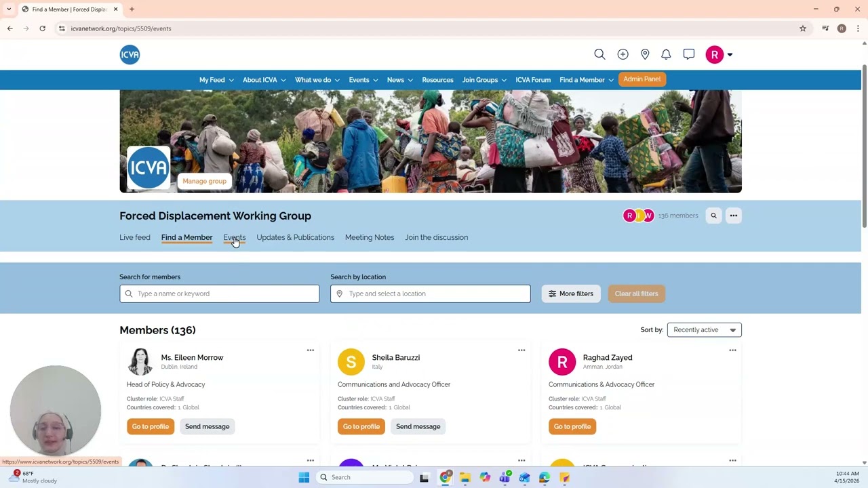The width and height of the screenshot is (868, 488).
Task: Open Chrome from the taskbar
Action: (x=445, y=477)
